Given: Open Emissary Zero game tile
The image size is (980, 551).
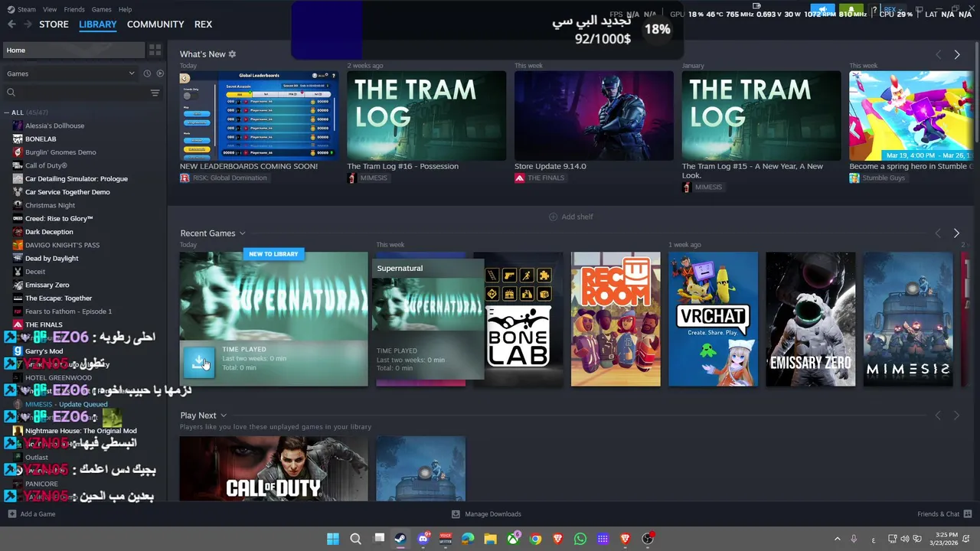Looking at the screenshot, I should click(810, 319).
